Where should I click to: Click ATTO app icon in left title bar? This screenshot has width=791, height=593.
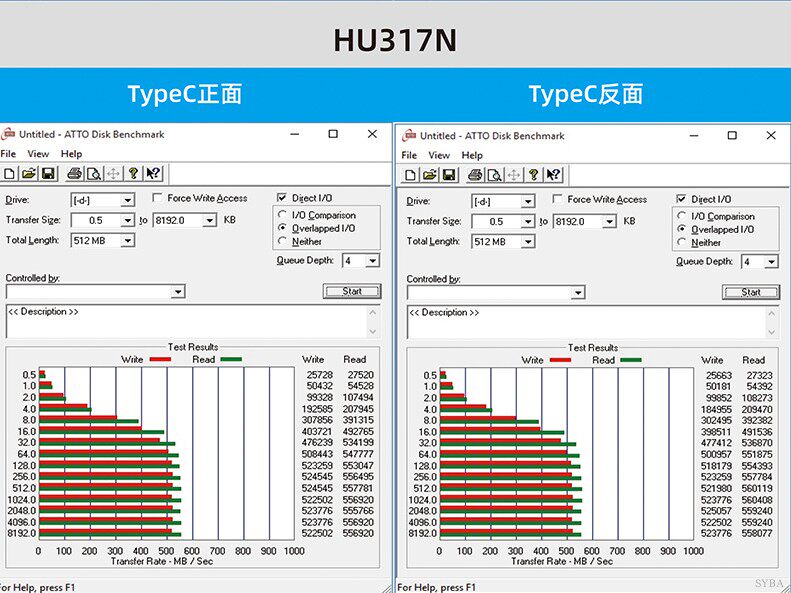tap(8, 135)
